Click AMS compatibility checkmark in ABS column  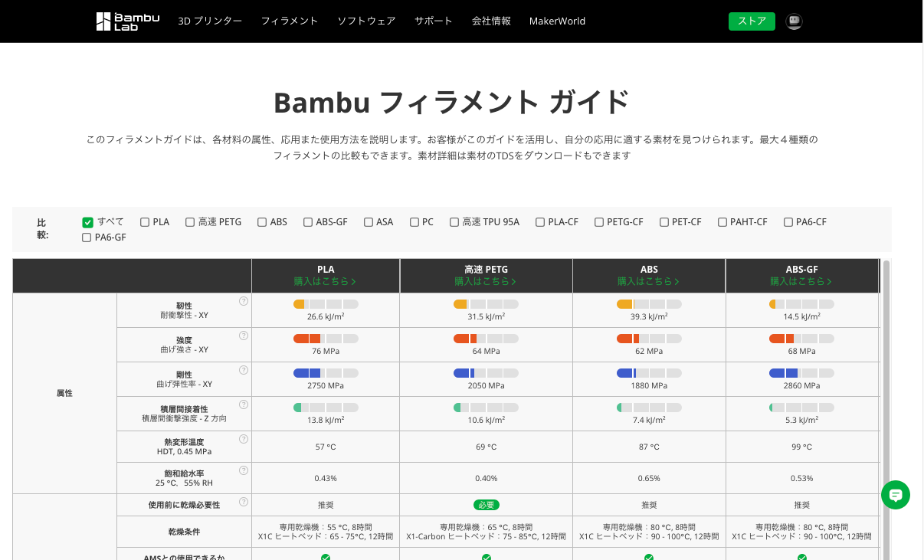coord(649,557)
